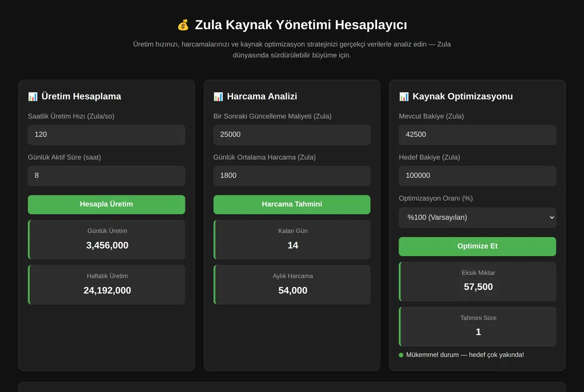Viewport: 584px width, 392px height.
Task: Click the Günlük Üretim caption
Action: pyautogui.click(x=107, y=231)
